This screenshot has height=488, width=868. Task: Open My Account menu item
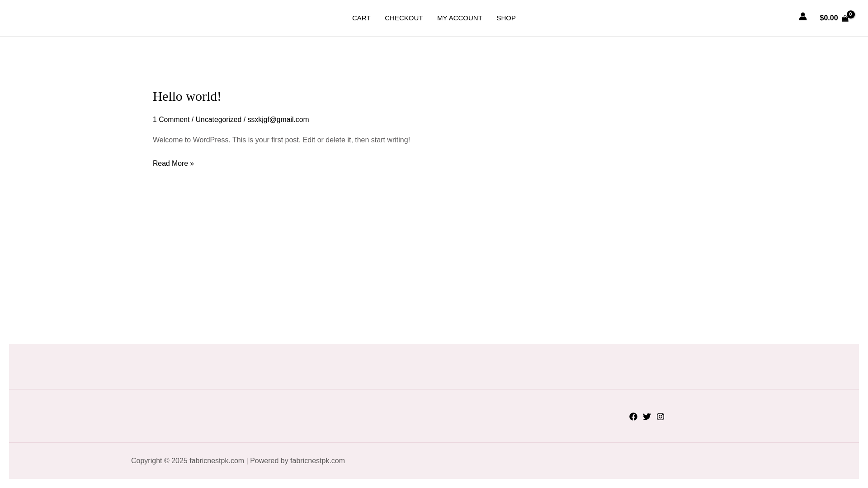[x=460, y=18]
